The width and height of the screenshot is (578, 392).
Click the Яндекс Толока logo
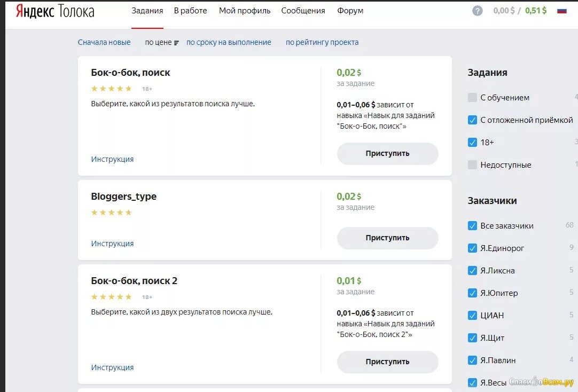pyautogui.click(x=55, y=11)
